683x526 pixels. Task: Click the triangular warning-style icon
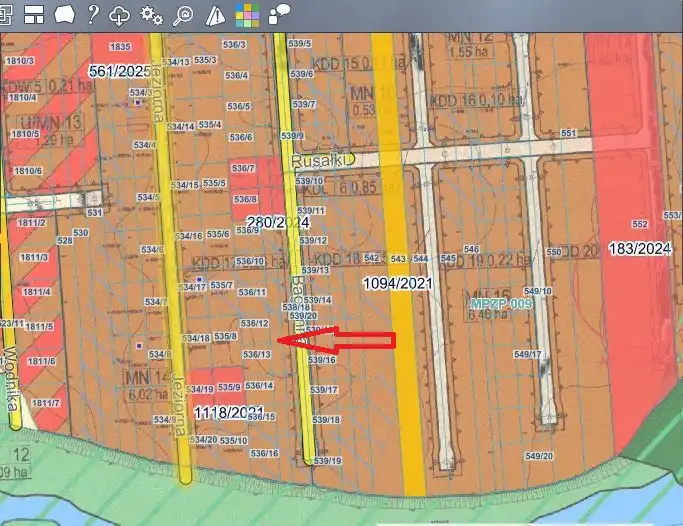pos(214,14)
